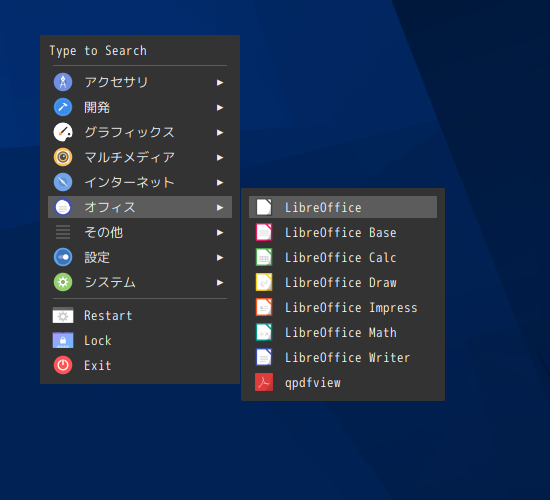550x500 pixels.
Task: Select the 開発 menu entry
Action: pos(140,107)
